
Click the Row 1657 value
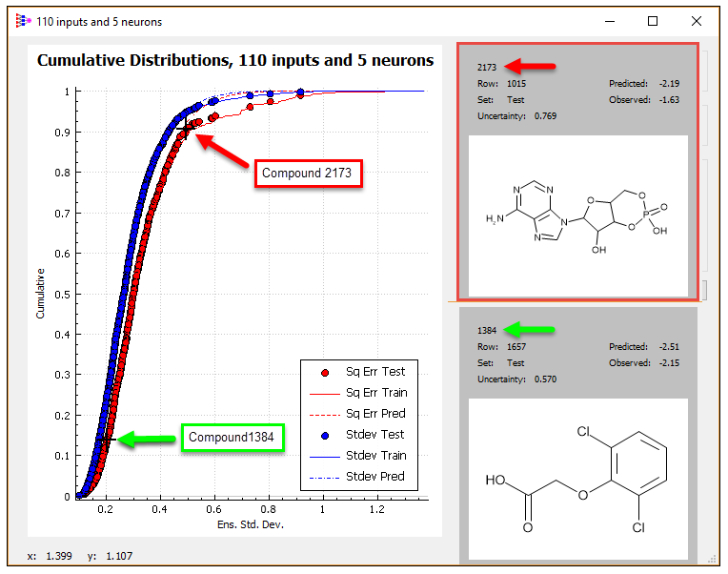coord(516,347)
